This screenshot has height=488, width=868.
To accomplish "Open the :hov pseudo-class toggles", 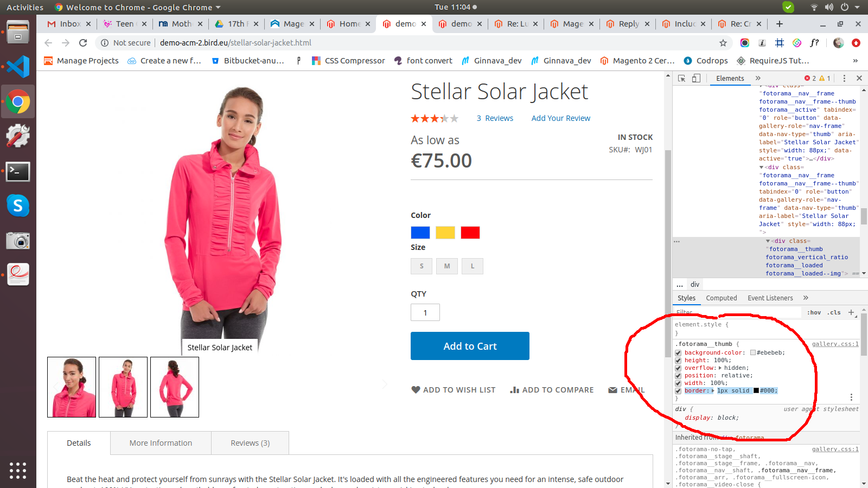I will (x=814, y=312).
